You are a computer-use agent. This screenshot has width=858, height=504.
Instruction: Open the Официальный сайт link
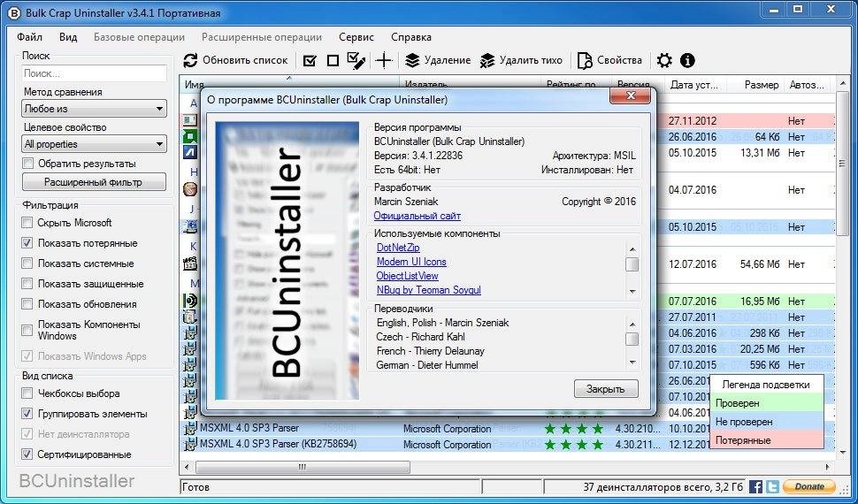pyautogui.click(x=417, y=216)
